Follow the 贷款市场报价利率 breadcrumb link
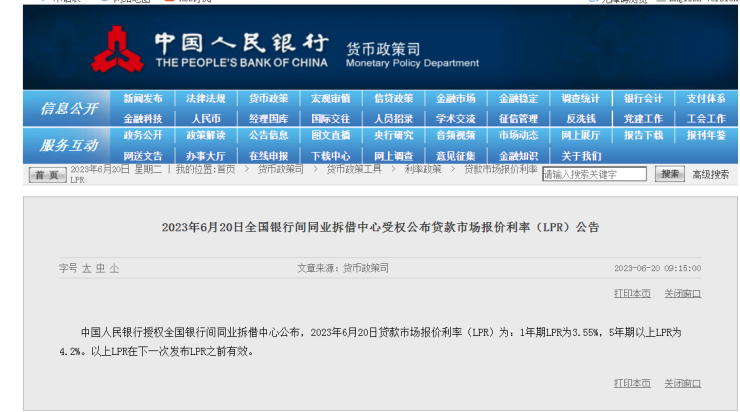The height and width of the screenshot is (412, 740). (501, 169)
